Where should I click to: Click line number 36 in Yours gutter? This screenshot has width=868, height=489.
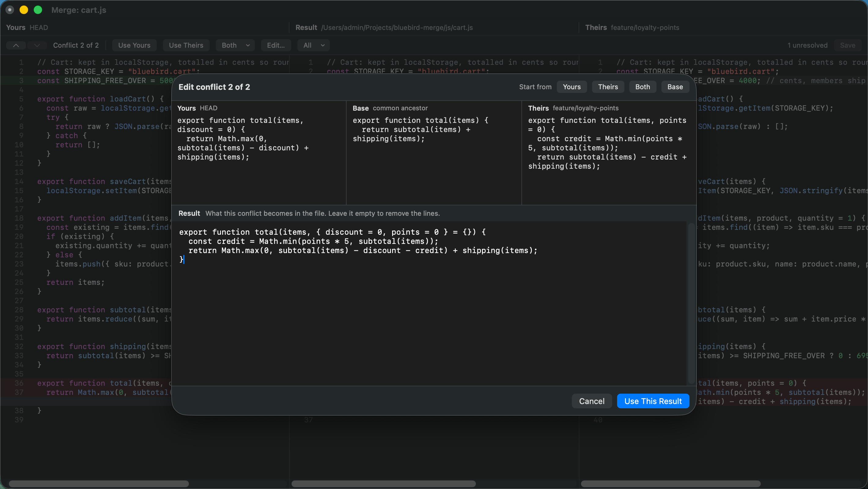click(x=19, y=383)
